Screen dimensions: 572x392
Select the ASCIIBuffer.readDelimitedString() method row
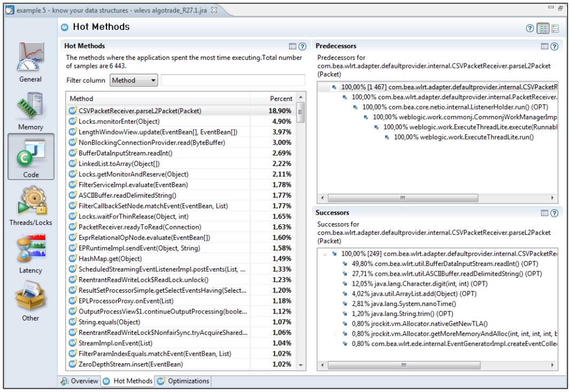(x=181, y=195)
